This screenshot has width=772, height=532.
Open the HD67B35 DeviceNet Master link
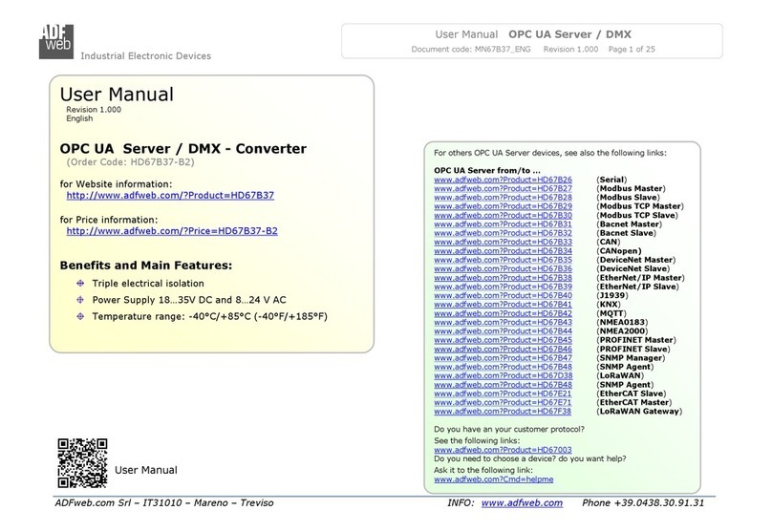503,260
